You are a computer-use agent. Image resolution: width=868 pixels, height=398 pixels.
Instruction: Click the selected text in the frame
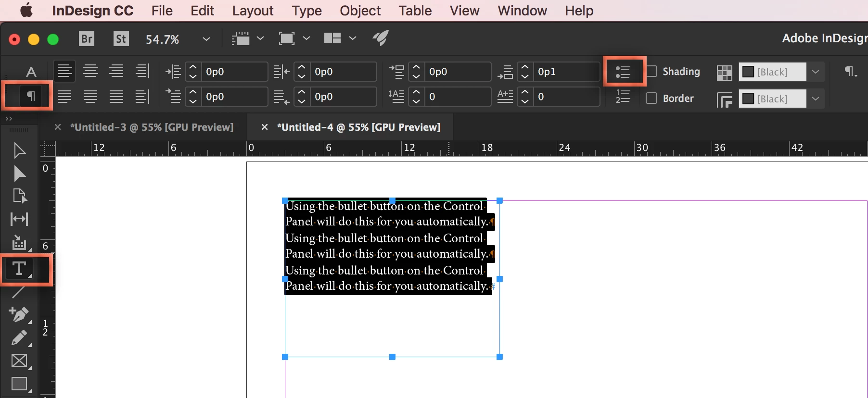389,246
